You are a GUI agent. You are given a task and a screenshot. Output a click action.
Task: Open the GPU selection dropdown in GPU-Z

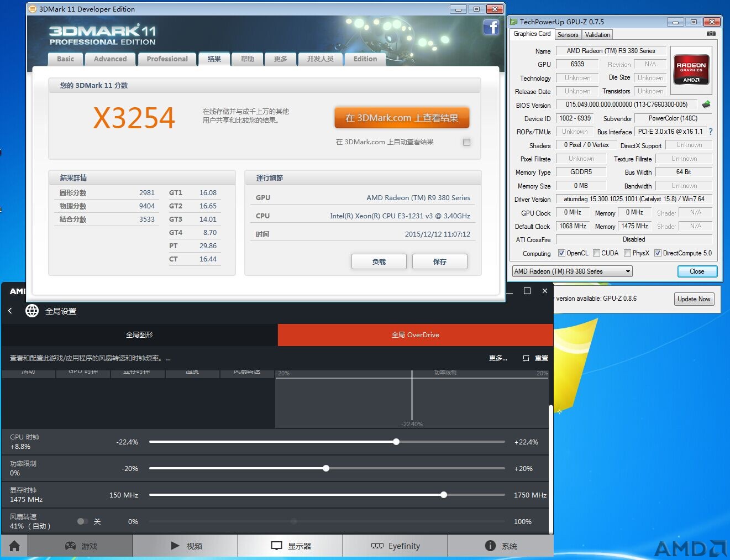pos(572,271)
